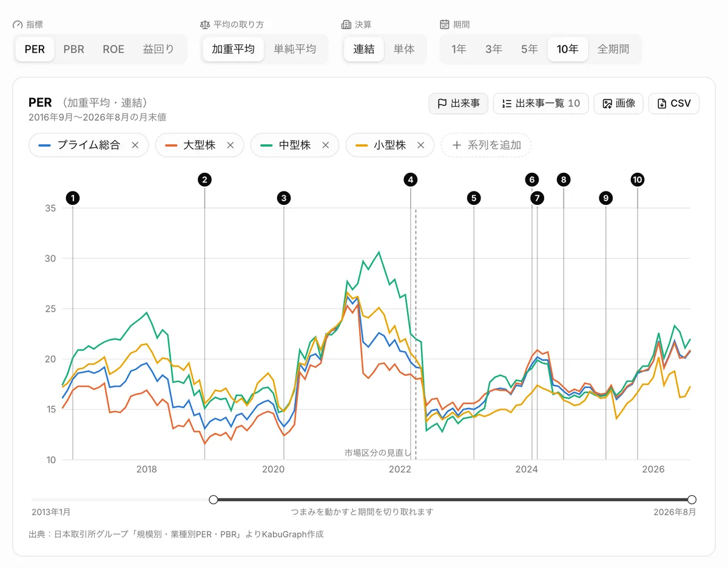Click the right range slider handle

(x=692, y=500)
